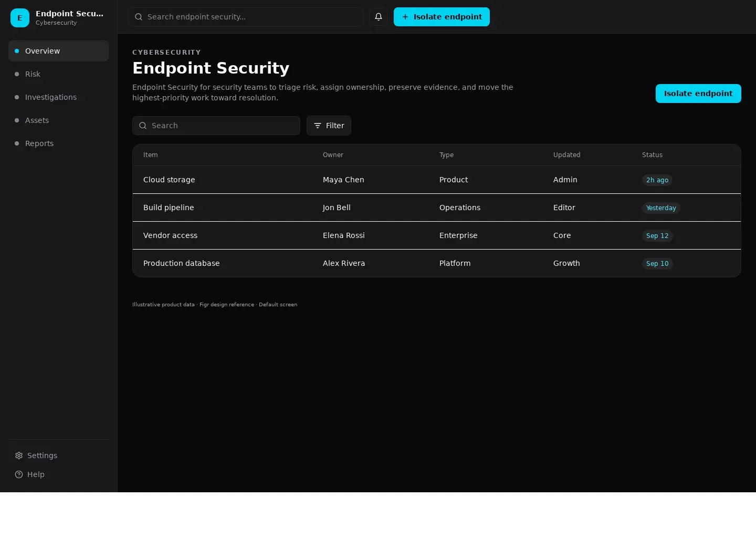The height and width of the screenshot is (538, 756).
Task: Open the Filter options button
Action: tap(329, 126)
